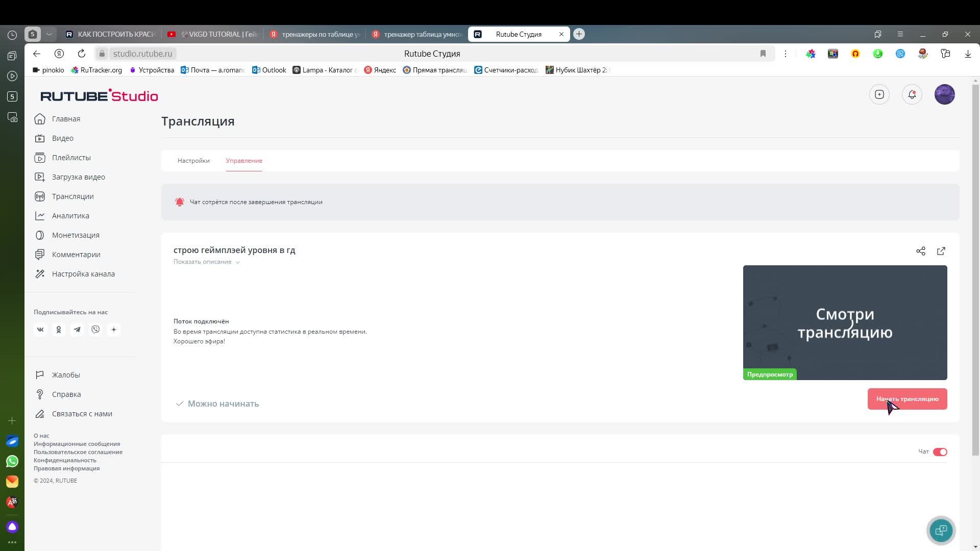Click the external link icon beside share
Image resolution: width=980 pixels, height=551 pixels.
coord(940,251)
